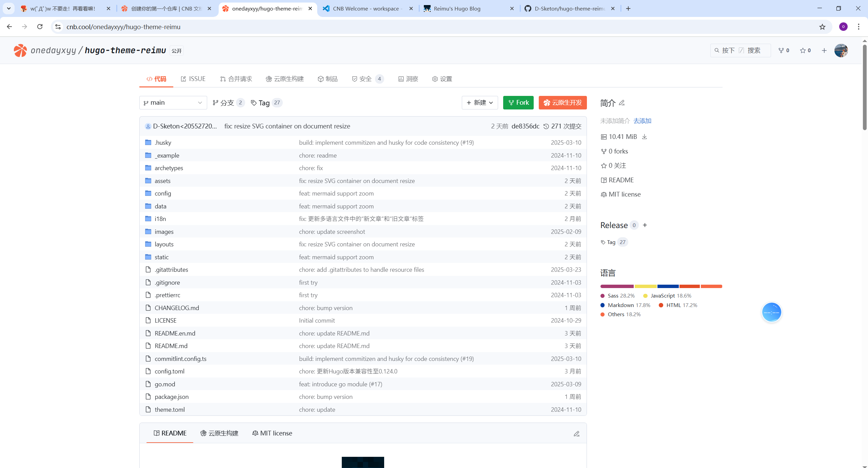Open the MIT license tab below the file list
868x468 pixels.
(272, 433)
